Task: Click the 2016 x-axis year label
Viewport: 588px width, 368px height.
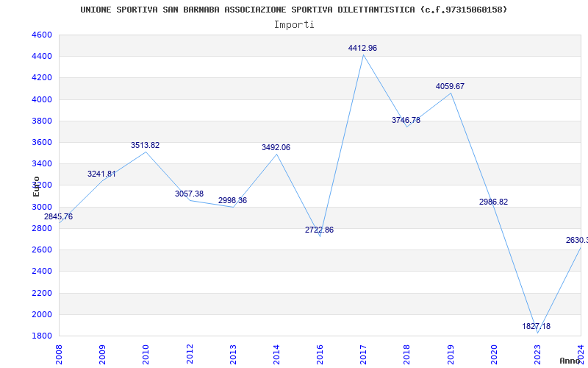Action: (x=320, y=355)
